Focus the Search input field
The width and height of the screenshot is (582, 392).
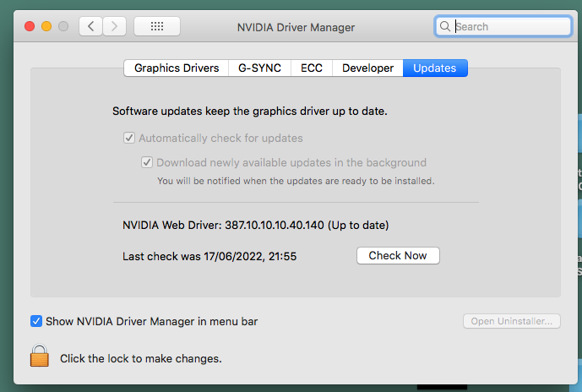tap(503, 26)
